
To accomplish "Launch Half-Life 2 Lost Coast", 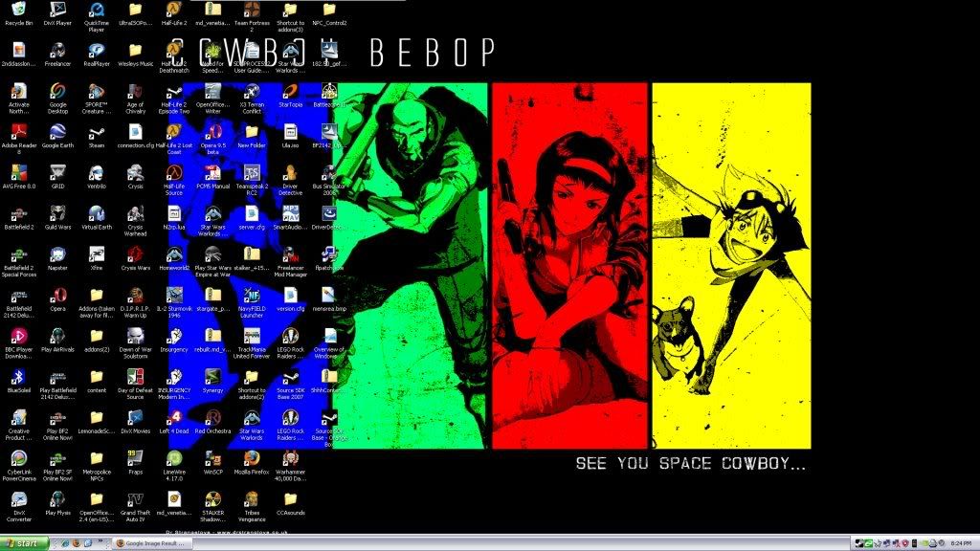I will pos(174,139).
